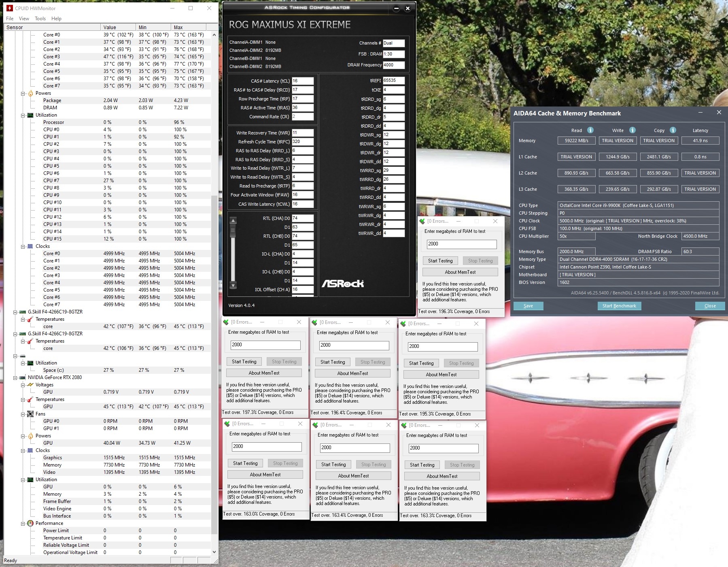Open the Help menu in HWMonitor
The image size is (728, 567).
(56, 19)
